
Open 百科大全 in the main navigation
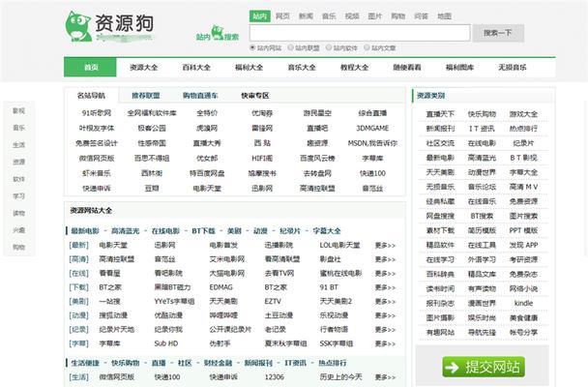[196, 68]
